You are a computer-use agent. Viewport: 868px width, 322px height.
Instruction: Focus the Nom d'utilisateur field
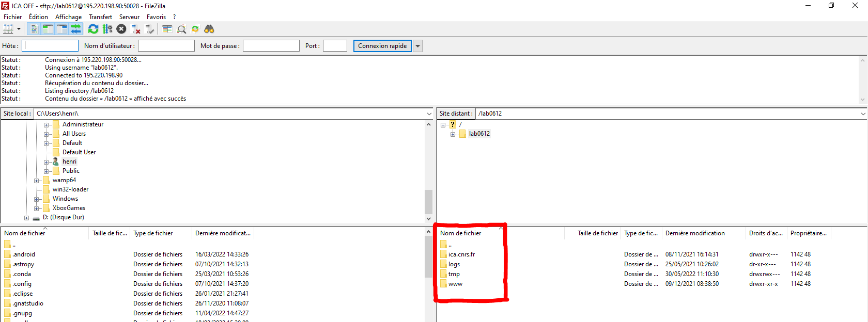166,46
